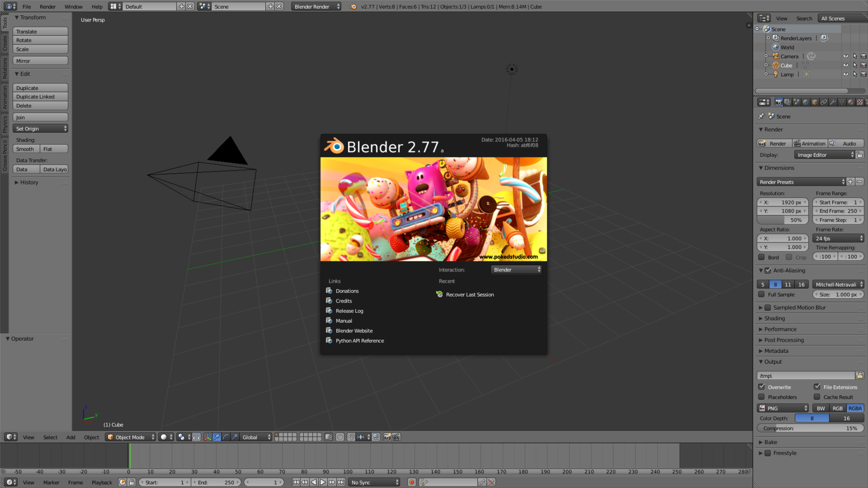This screenshot has width=868, height=488.
Task: Select the Translate manipulator arrow icon
Action: click(x=216, y=437)
